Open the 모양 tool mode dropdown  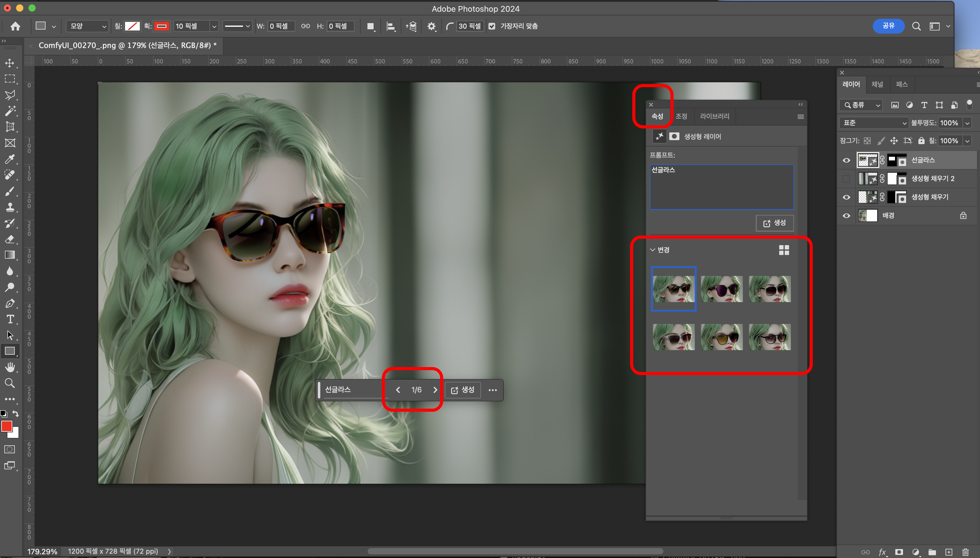coord(87,26)
